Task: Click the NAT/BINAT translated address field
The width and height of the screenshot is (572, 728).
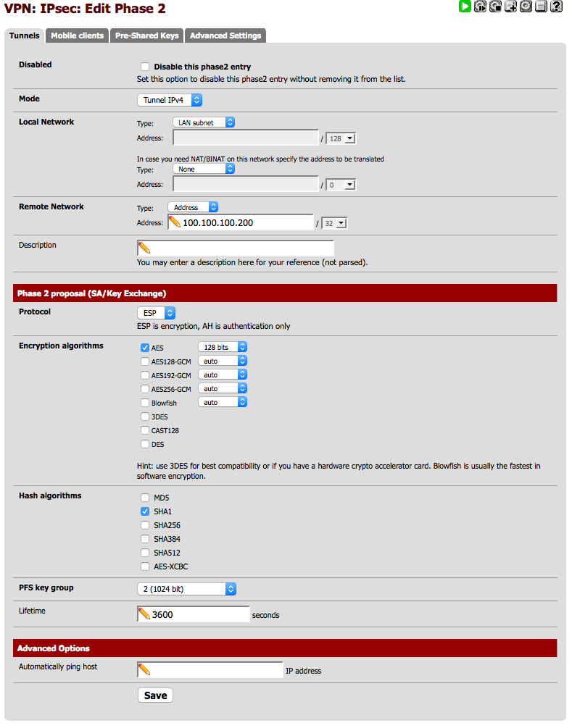Action: 246,184
